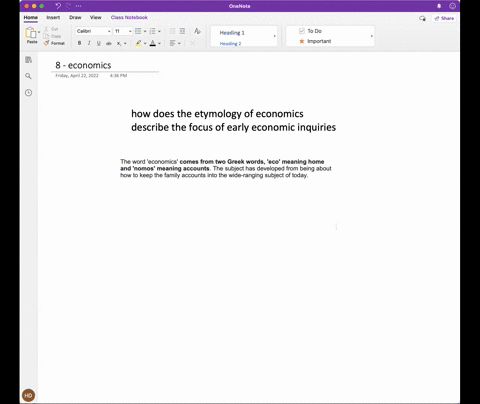The width and height of the screenshot is (480, 404).
Task: Activate the Format painter
Action: (54, 43)
